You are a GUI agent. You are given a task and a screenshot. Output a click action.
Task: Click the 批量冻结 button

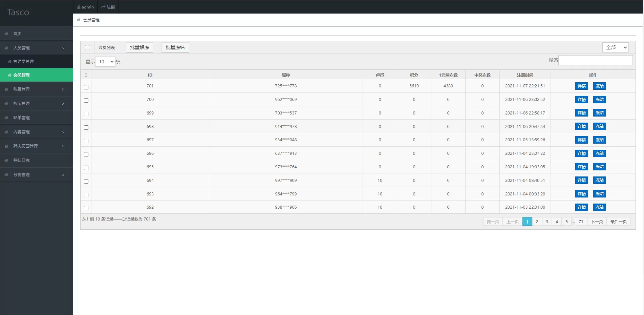pyautogui.click(x=175, y=47)
